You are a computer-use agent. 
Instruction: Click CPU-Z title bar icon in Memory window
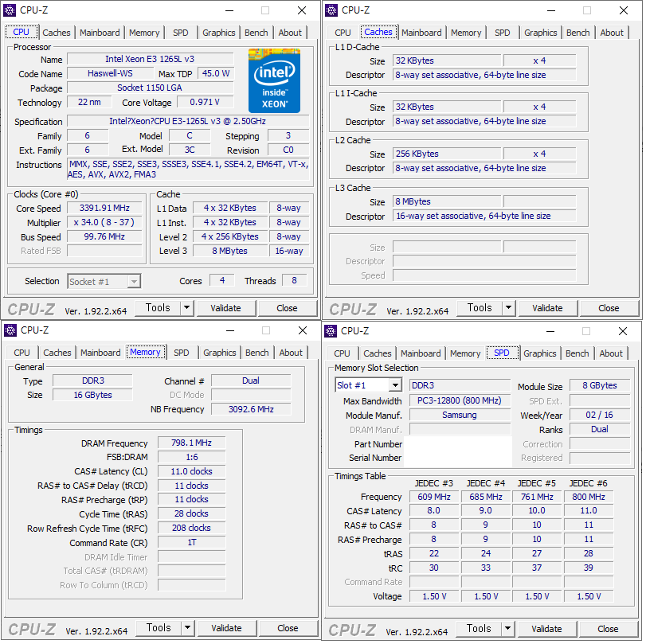point(10,330)
